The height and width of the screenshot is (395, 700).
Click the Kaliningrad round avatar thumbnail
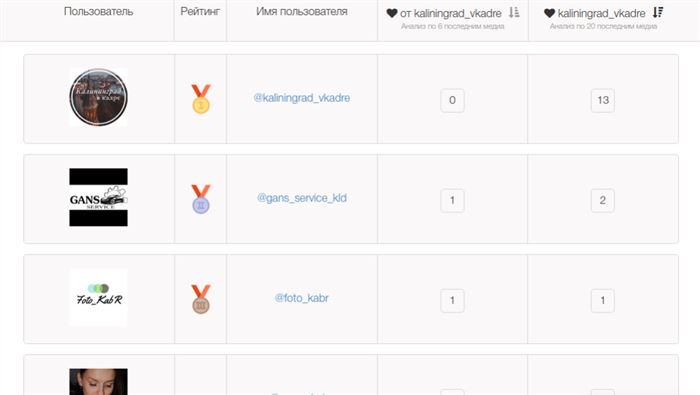point(98,97)
